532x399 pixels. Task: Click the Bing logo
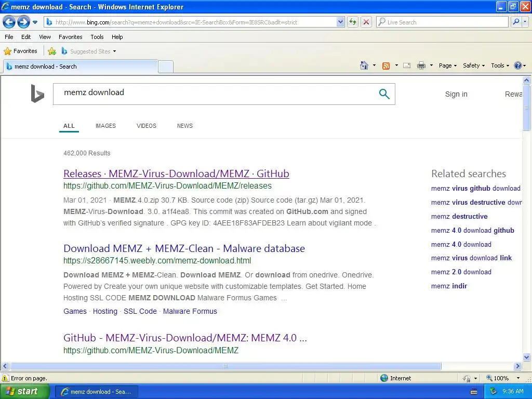pos(37,94)
